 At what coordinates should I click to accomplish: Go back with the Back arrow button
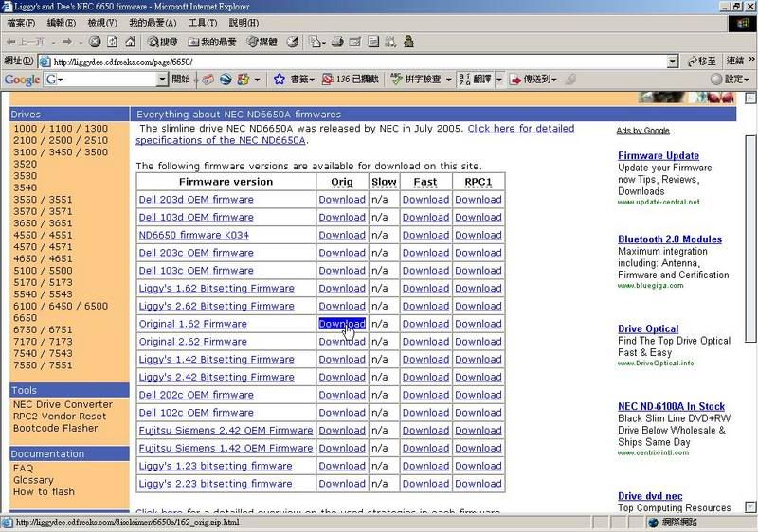coord(27,42)
